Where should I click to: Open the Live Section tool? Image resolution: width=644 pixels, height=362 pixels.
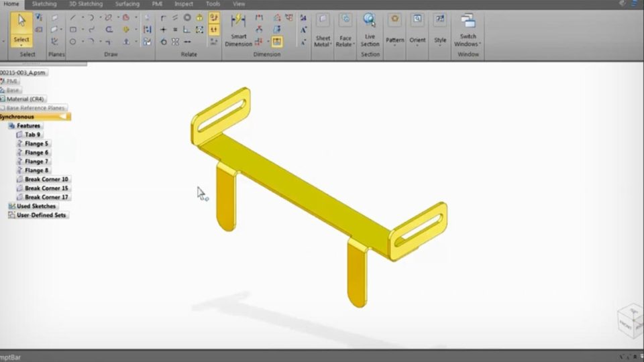point(370,29)
